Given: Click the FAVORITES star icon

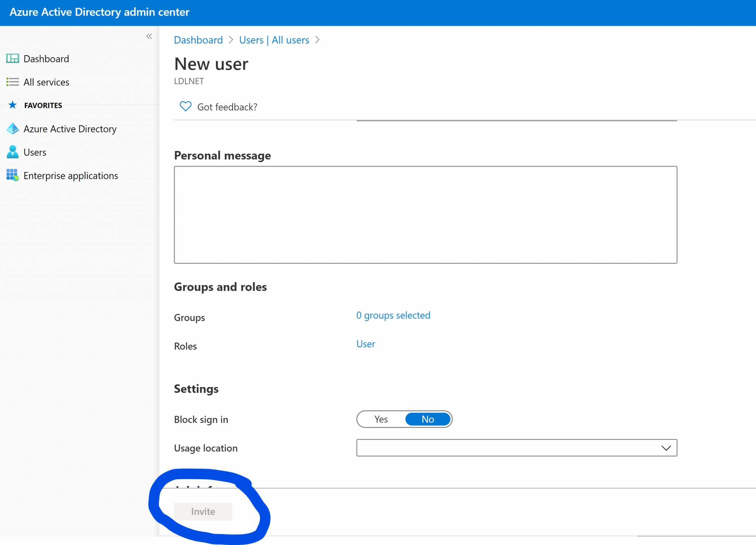Looking at the screenshot, I should 12,105.
